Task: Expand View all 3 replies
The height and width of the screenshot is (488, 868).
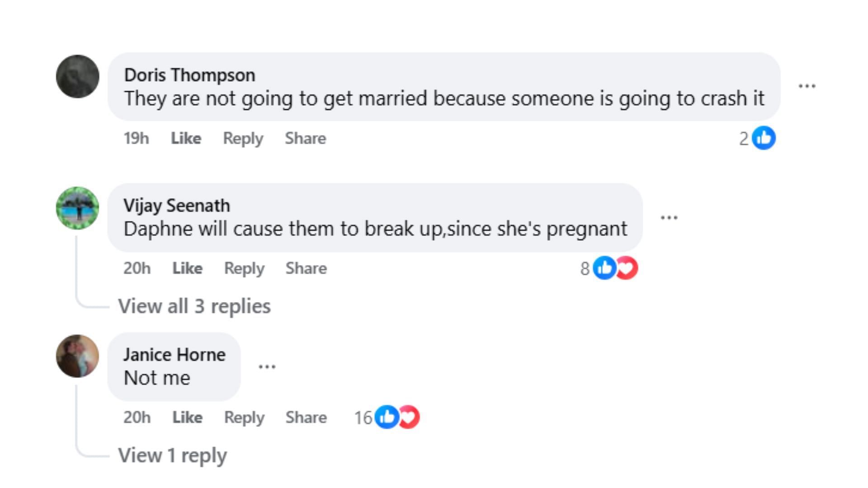Action: point(194,306)
